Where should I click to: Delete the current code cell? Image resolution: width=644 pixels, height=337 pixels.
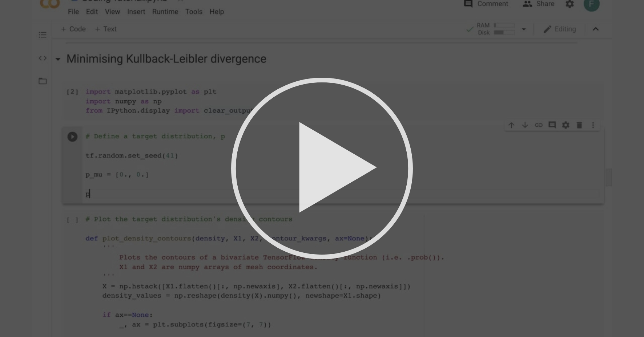pyautogui.click(x=579, y=125)
